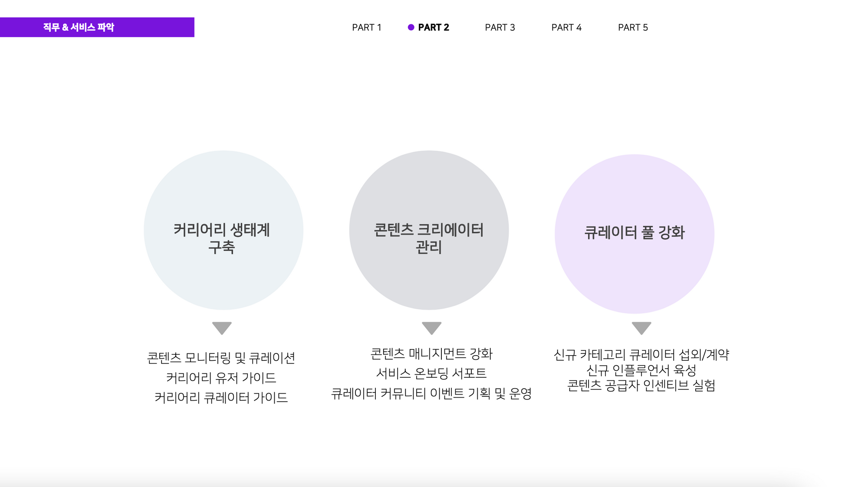Click the text 콘텐츠 매니지먼트 강화
868x487 pixels.
pyautogui.click(x=431, y=354)
